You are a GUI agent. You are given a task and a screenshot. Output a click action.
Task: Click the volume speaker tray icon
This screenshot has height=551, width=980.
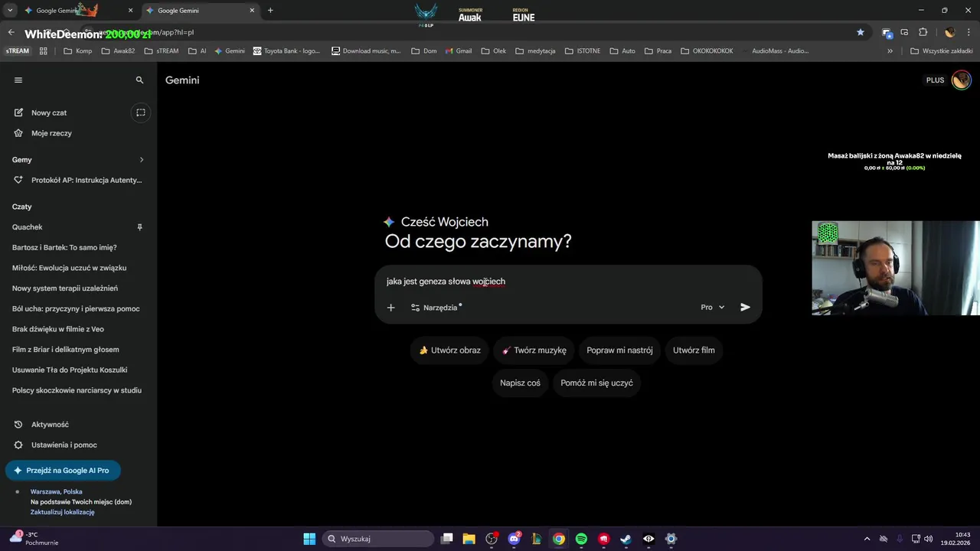pos(928,539)
